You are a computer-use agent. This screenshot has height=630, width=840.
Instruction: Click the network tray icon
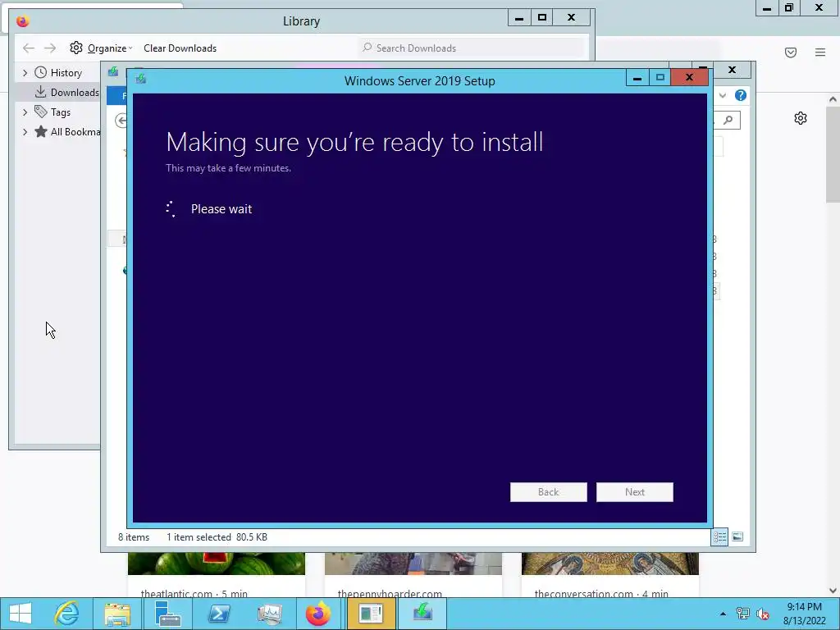click(742, 614)
